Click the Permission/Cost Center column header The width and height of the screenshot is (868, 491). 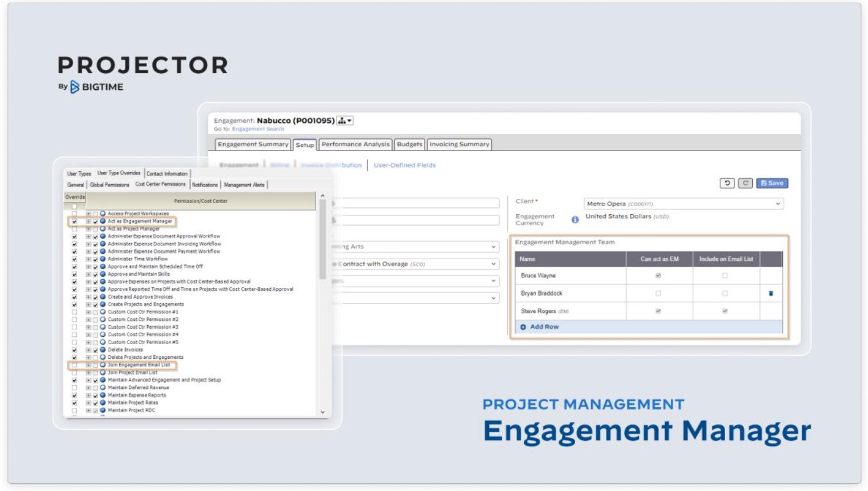click(201, 201)
